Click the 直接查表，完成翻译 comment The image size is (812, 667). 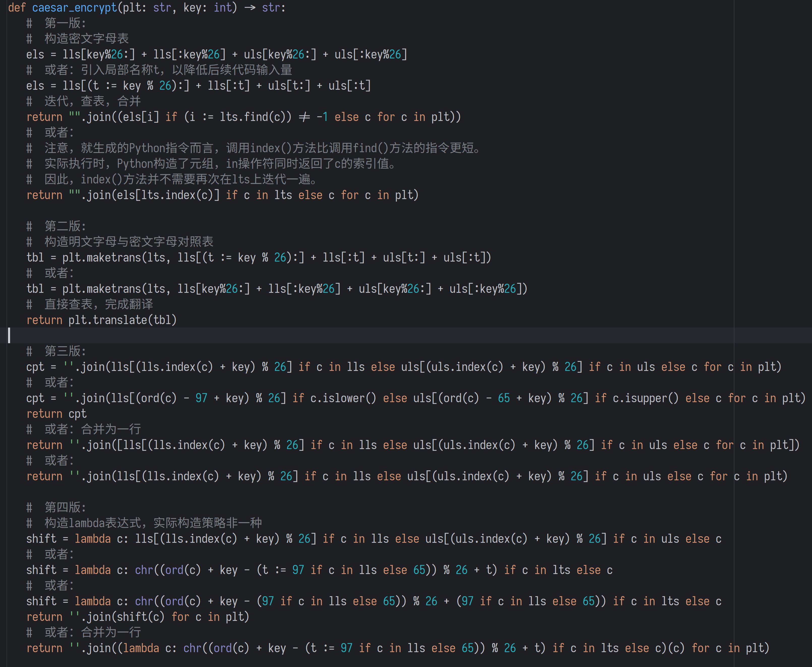click(98, 304)
